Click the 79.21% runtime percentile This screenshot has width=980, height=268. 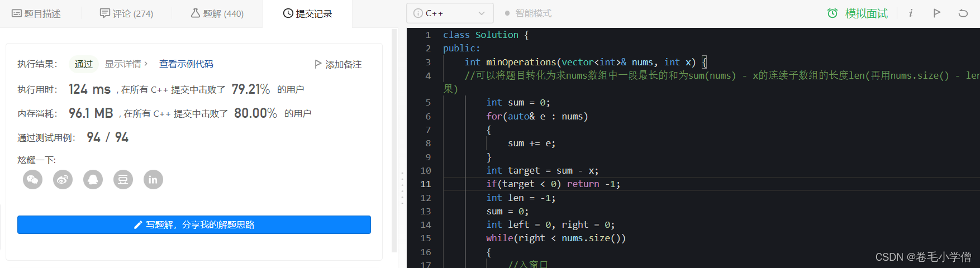[251, 89]
